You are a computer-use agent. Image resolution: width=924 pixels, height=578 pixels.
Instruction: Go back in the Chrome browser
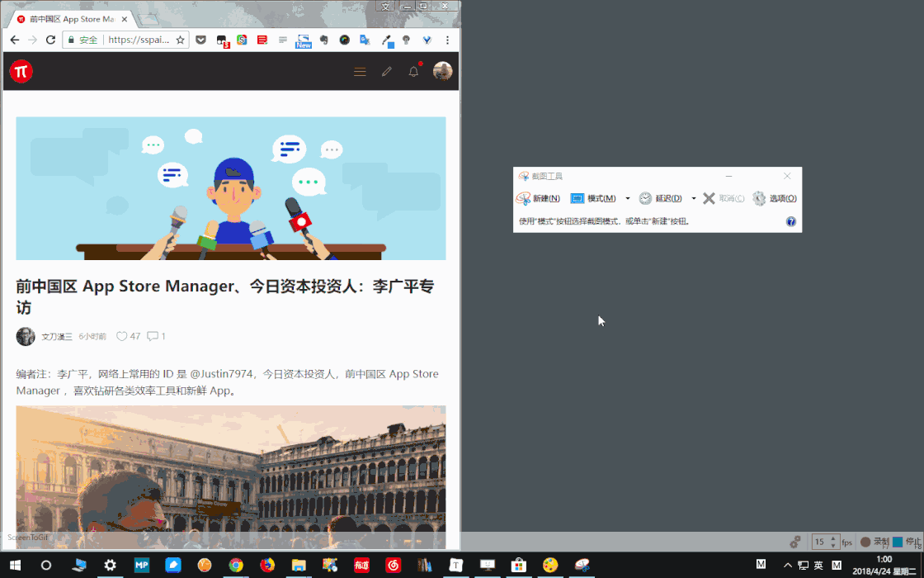15,40
